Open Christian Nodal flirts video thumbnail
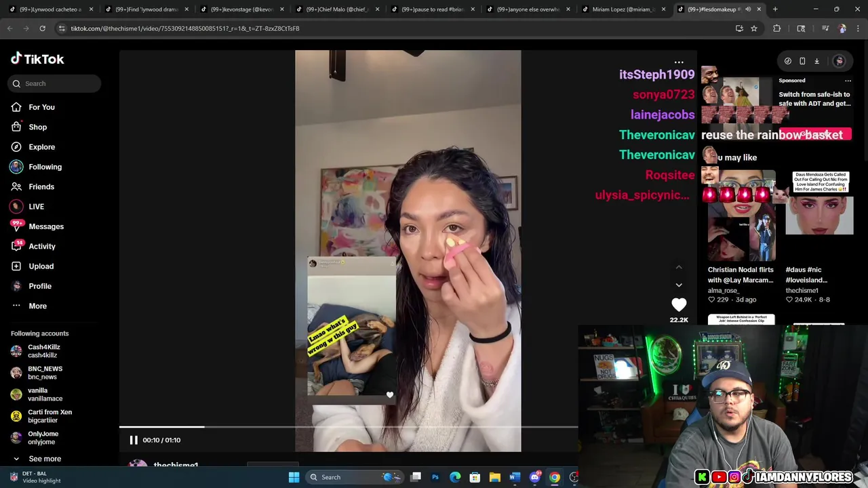 (742, 216)
